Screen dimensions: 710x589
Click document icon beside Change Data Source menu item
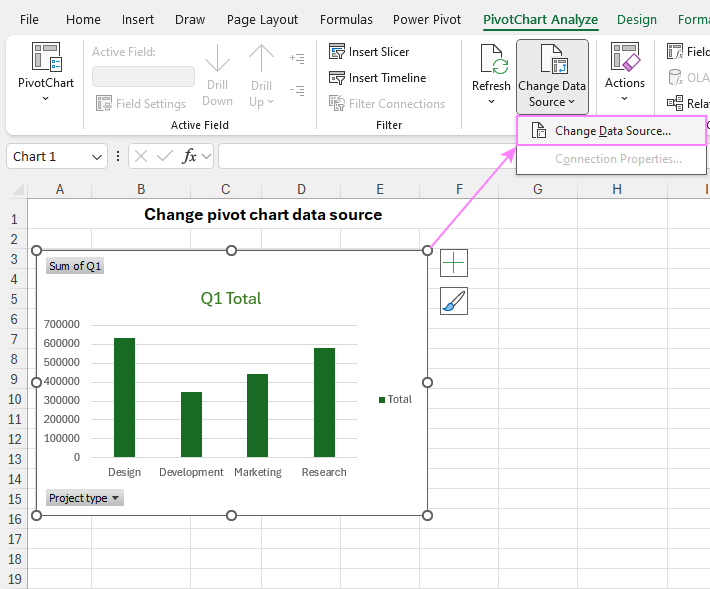click(538, 130)
